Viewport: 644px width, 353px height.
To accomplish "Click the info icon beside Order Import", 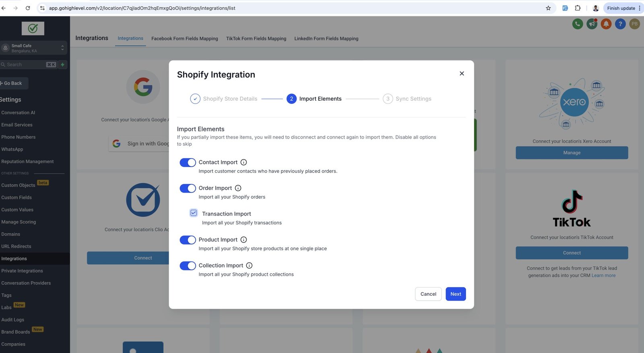I will (x=238, y=188).
